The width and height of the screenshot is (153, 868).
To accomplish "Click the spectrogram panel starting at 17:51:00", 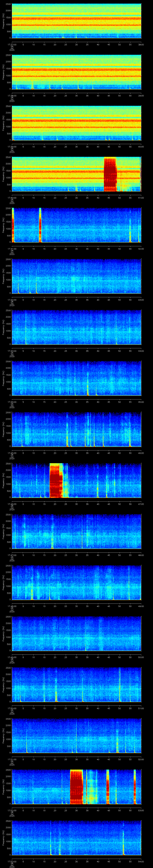I will (76, 736).
